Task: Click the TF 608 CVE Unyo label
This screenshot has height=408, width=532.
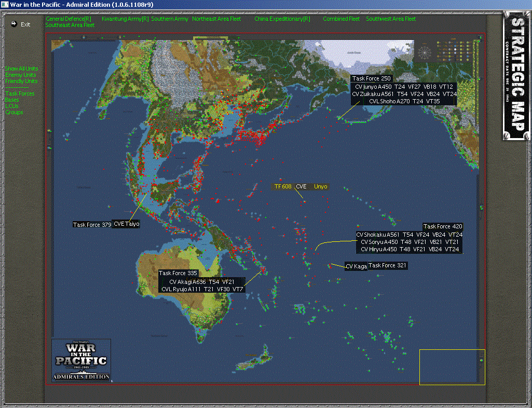Action: (301, 186)
